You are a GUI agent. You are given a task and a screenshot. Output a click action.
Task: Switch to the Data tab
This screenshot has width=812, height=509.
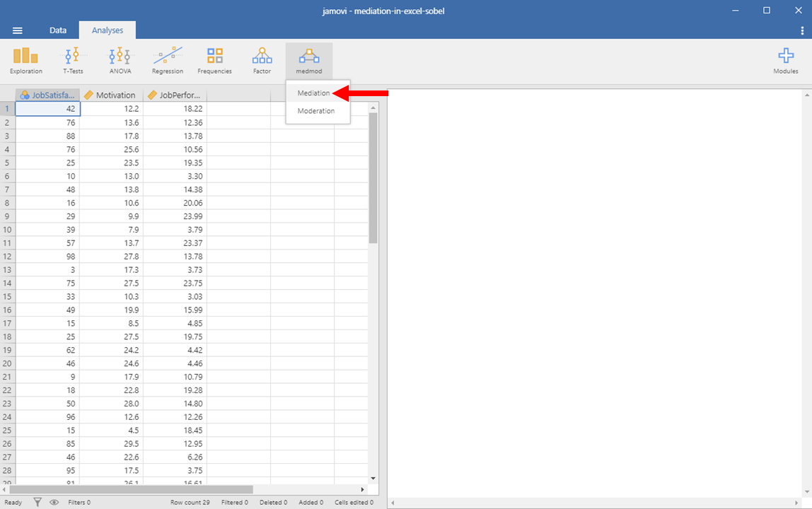pos(58,30)
